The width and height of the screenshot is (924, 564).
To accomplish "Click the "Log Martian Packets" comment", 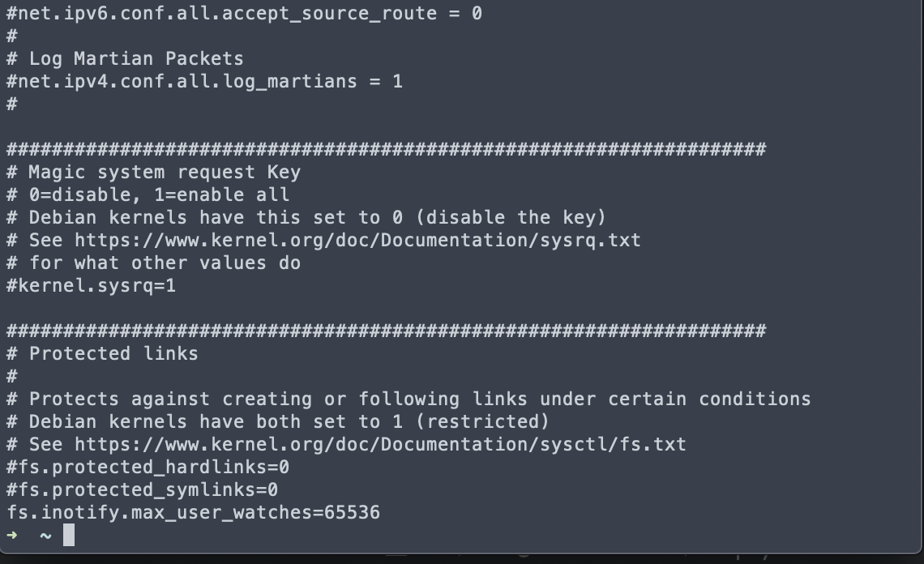I will (135, 59).
